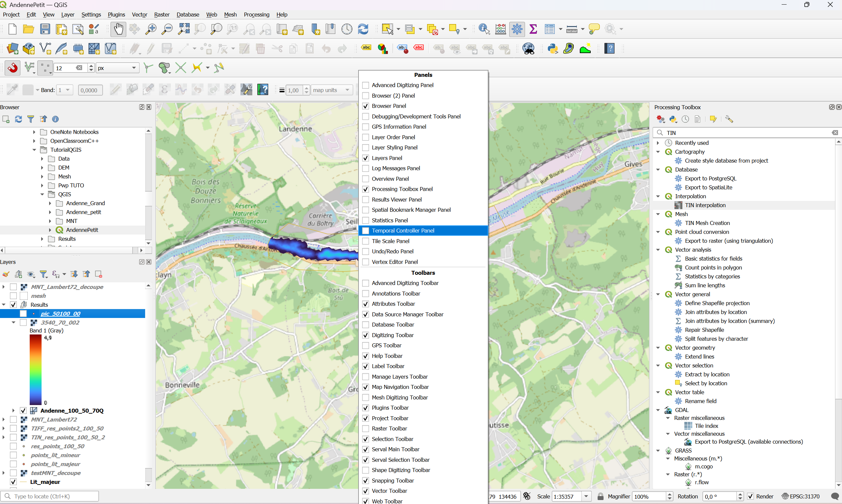The height and width of the screenshot is (504, 842).
Task: Open the attribute table icon
Action: [550, 29]
